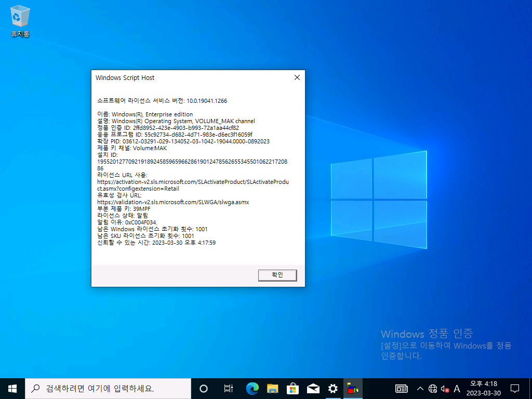This screenshot has width=532, height=399.
Task: Focus the taskbar search box
Action: click(x=108, y=389)
